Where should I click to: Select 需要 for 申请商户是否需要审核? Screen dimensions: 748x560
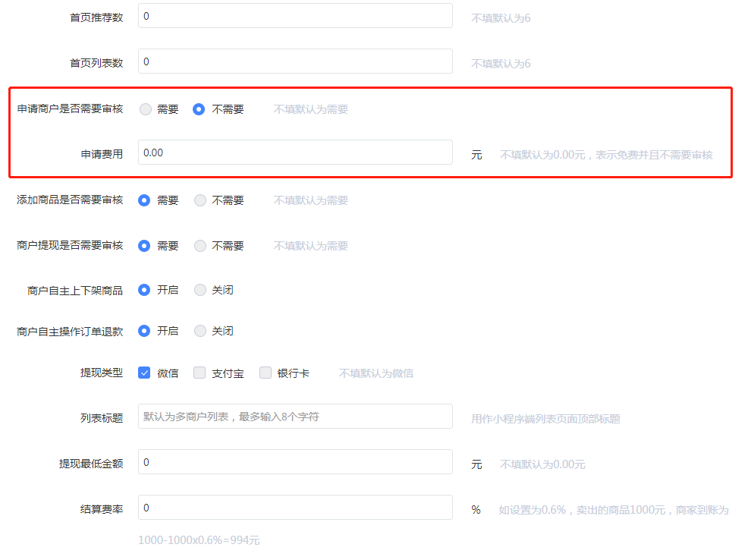[146, 109]
